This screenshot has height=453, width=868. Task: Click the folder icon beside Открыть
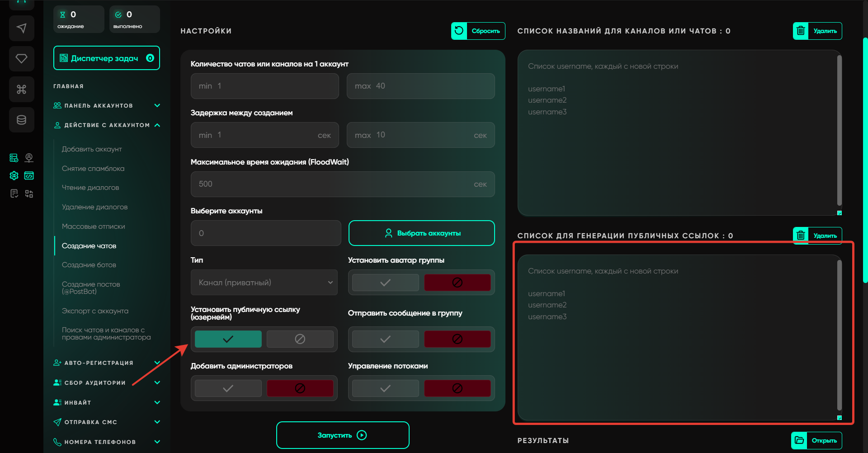(799, 440)
